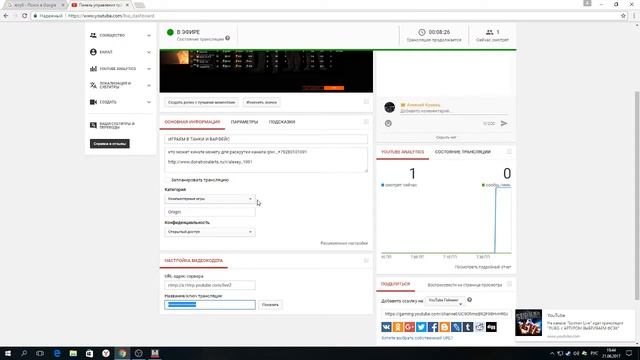This screenshot has height=360, width=640.
Task: Collapse the encoder setup card corner toggle
Action: (366, 260)
